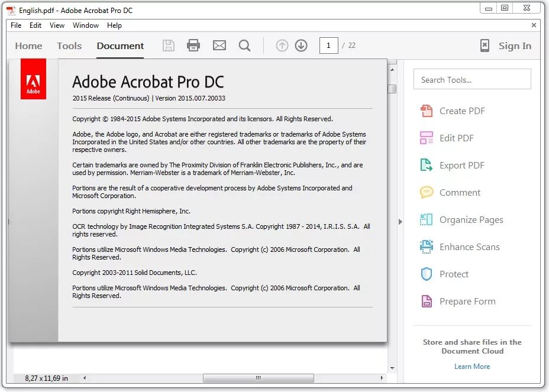Select the Document tab
Viewport: 549px width, 392px height.
coord(120,46)
